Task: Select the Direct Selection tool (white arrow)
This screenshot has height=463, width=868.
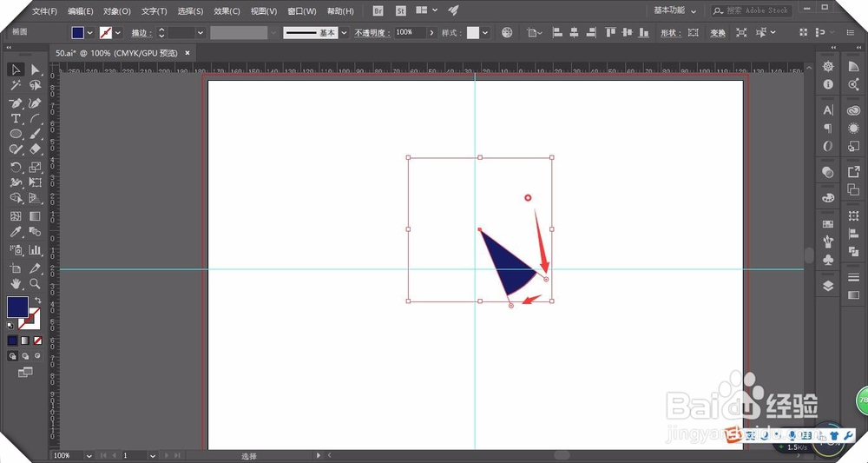Action: point(35,69)
